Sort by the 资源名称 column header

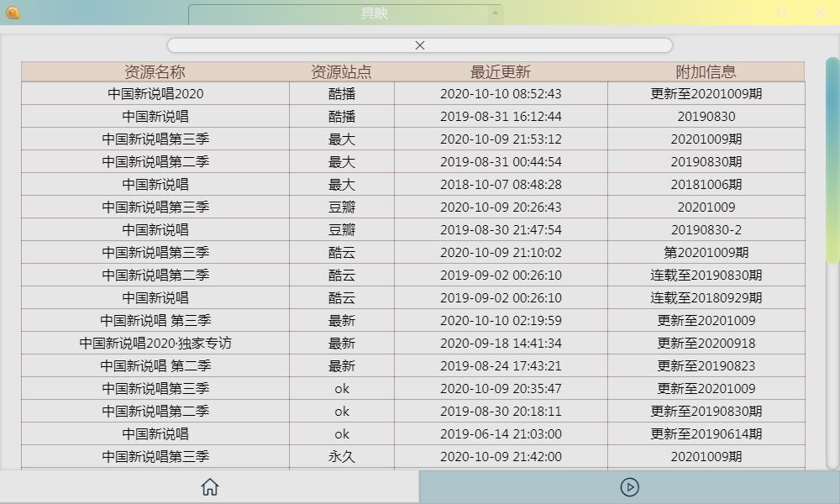[155, 71]
